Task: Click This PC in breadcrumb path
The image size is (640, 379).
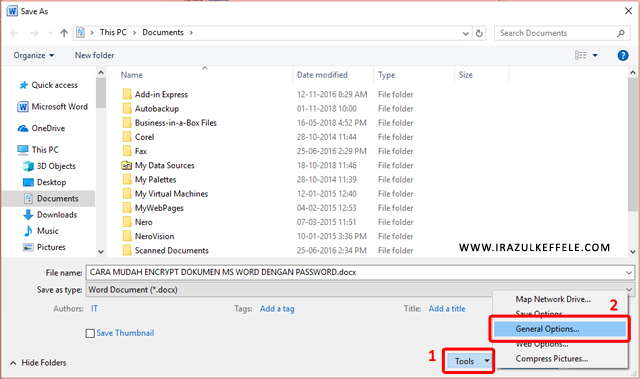Action: (113, 32)
